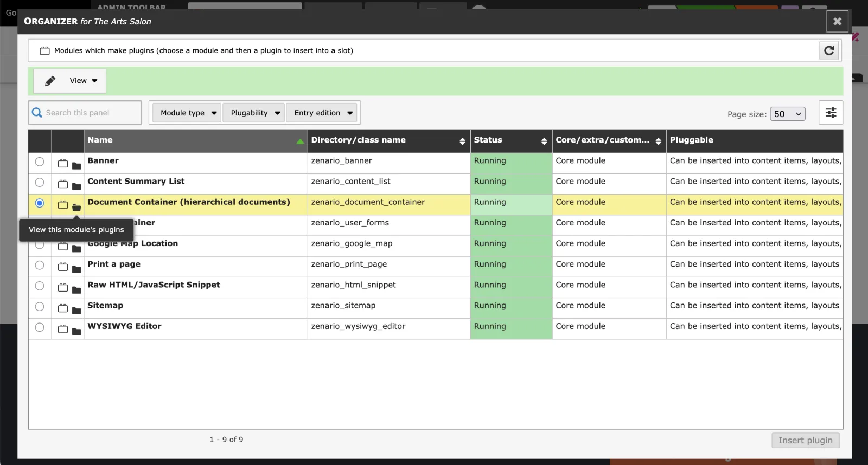Click plugin icon in Content Summary List row
Viewport: 868px width, 465px height.
(63, 184)
